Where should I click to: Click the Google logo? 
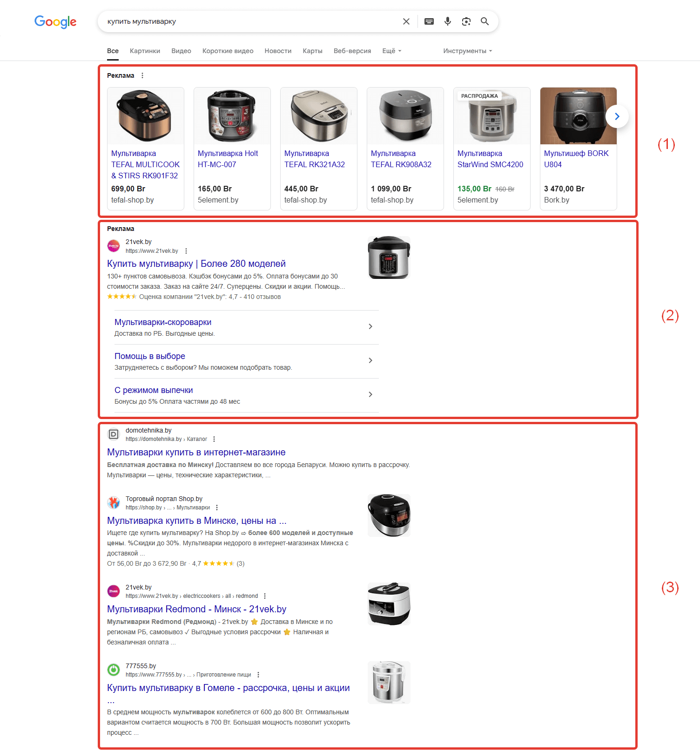(x=55, y=22)
